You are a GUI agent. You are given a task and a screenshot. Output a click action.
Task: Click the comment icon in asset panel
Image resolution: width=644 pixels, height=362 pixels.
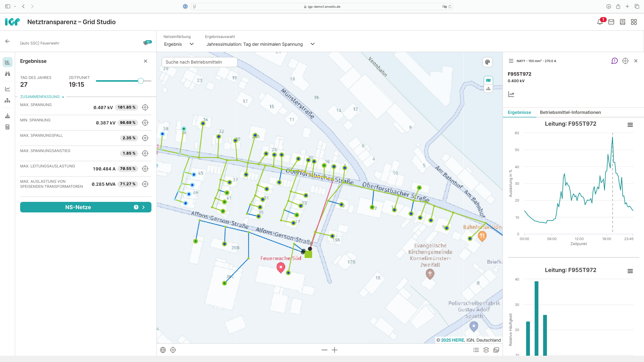(614, 61)
